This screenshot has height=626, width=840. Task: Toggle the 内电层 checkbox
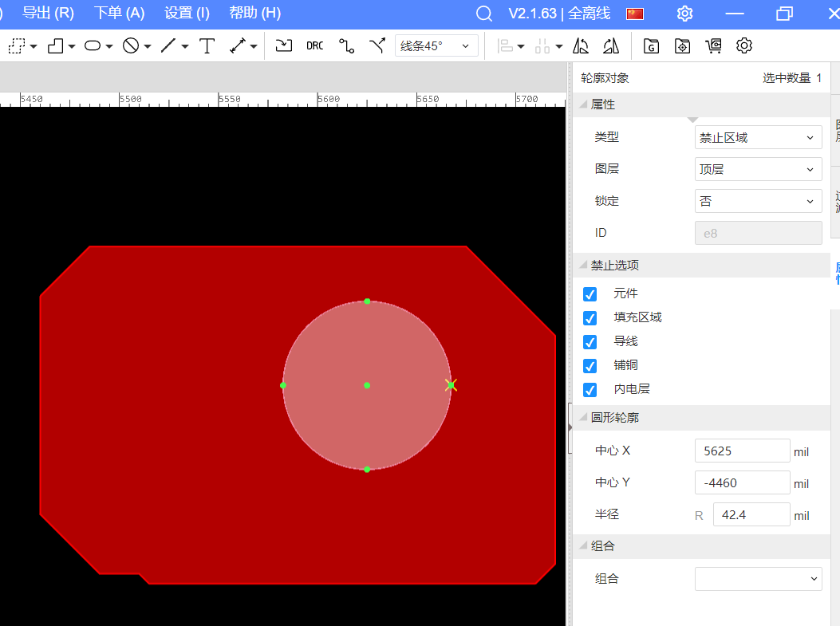590,390
